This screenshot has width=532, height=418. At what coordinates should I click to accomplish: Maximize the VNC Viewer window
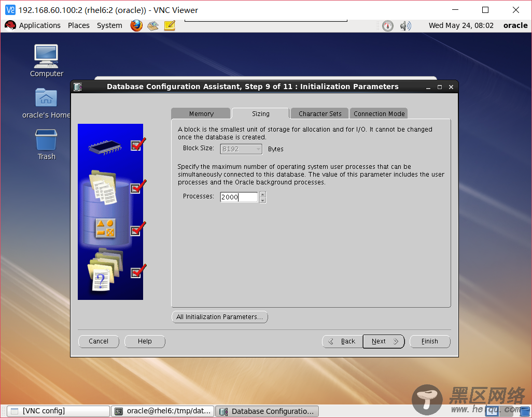coord(485,10)
